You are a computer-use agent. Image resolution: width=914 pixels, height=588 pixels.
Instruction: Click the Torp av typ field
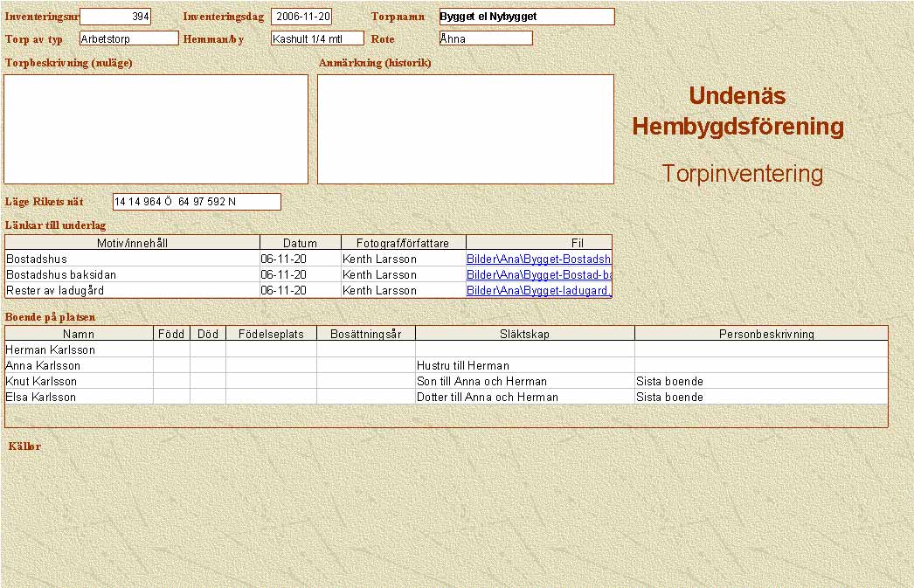click(128, 38)
